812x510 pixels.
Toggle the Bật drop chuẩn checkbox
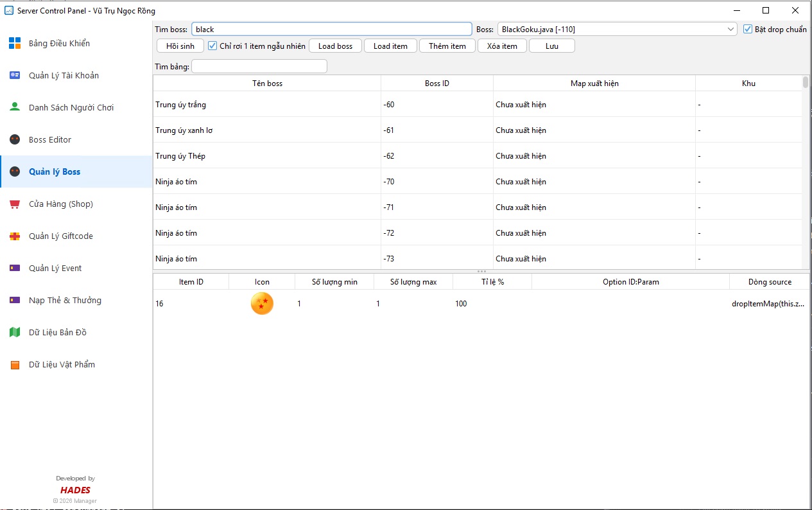(x=748, y=29)
